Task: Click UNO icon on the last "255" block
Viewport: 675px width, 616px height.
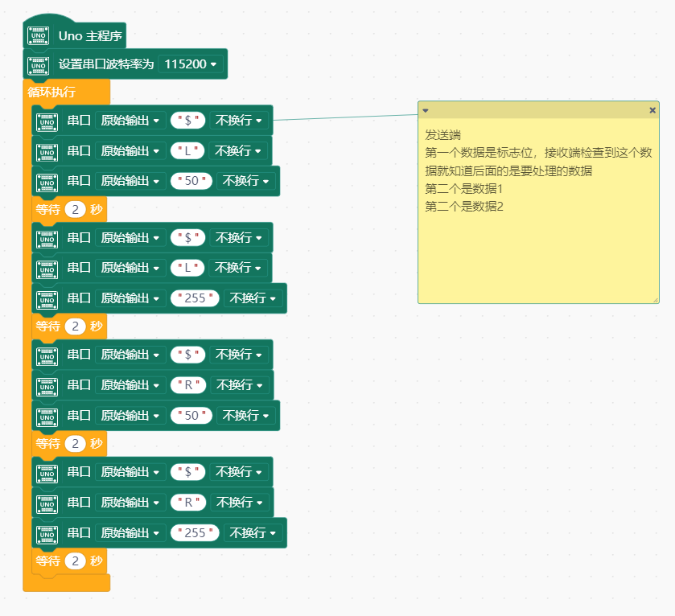Action: click(47, 535)
